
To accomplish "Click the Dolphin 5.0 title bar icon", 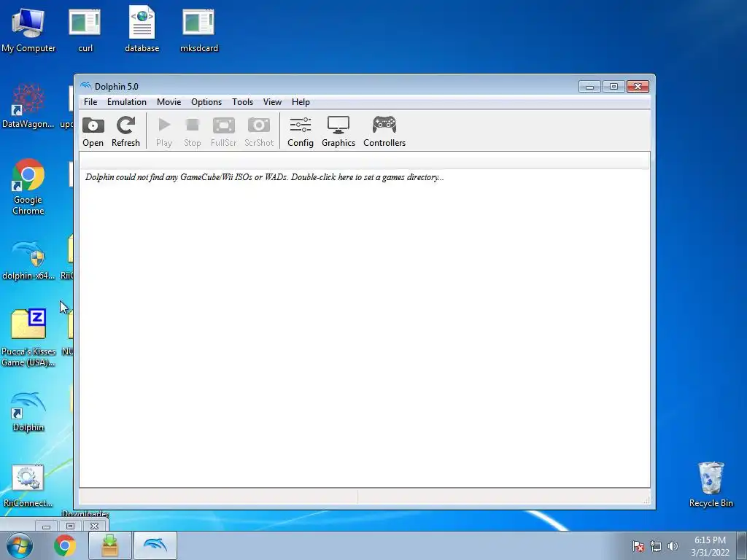I will (86, 86).
